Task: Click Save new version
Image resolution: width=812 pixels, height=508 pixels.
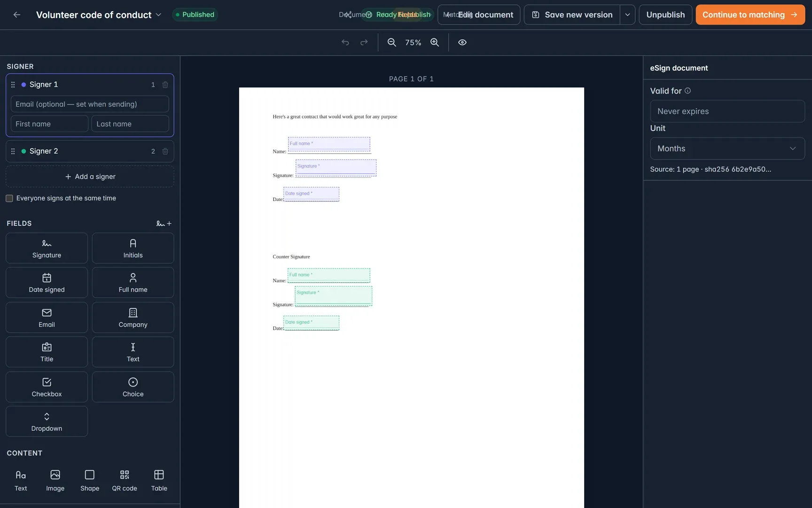Action: pyautogui.click(x=572, y=15)
